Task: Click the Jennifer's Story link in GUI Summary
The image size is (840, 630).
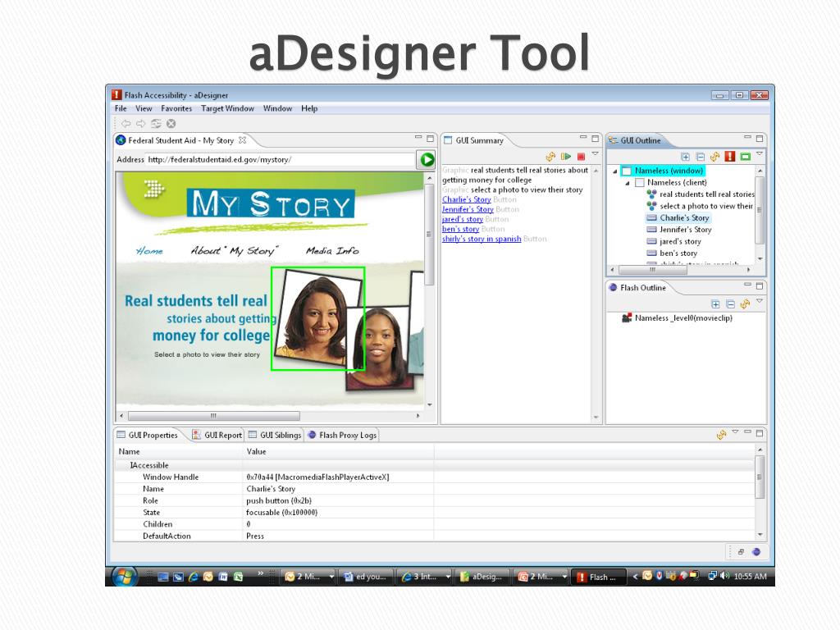Action: click(x=468, y=209)
